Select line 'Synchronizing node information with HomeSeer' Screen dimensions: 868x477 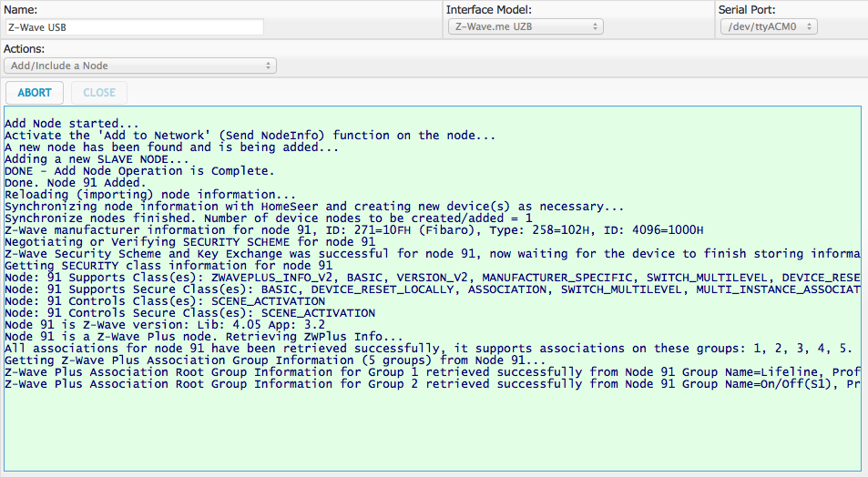(x=314, y=207)
